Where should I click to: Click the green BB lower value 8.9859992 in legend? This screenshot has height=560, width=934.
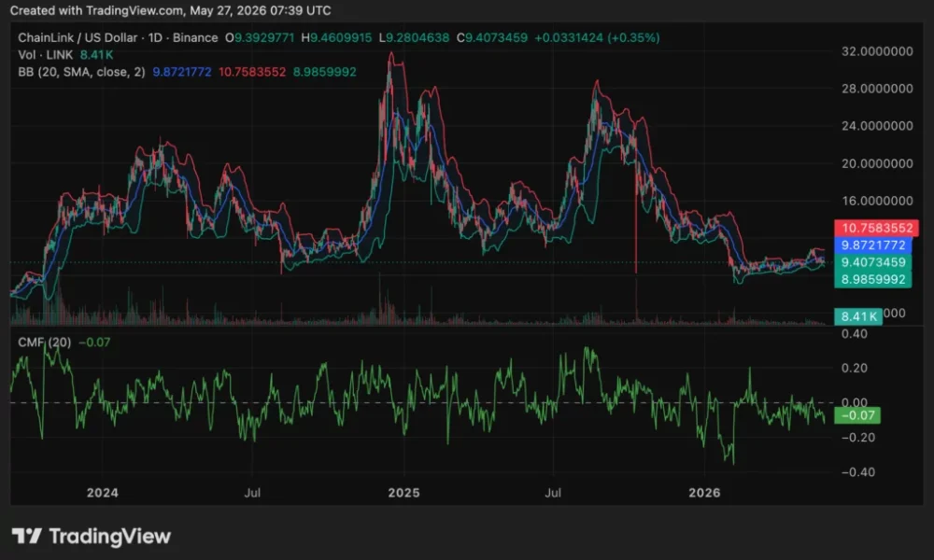325,72
